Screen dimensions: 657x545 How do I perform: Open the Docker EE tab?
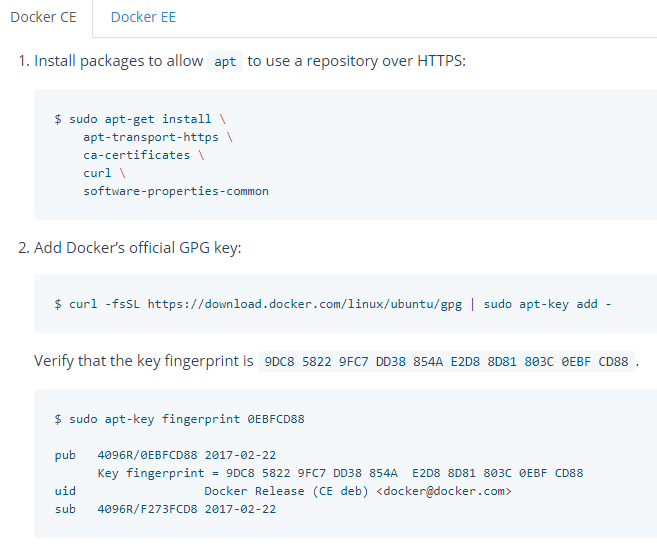143,17
